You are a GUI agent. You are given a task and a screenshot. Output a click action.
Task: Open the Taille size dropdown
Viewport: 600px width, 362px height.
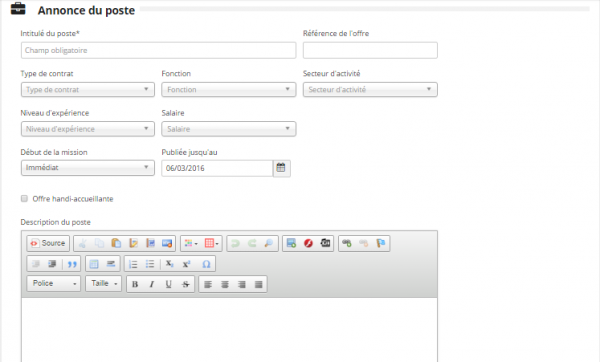(x=103, y=284)
